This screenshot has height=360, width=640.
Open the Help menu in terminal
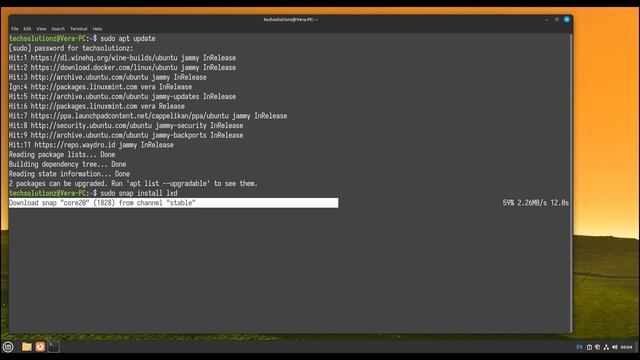(x=97, y=29)
